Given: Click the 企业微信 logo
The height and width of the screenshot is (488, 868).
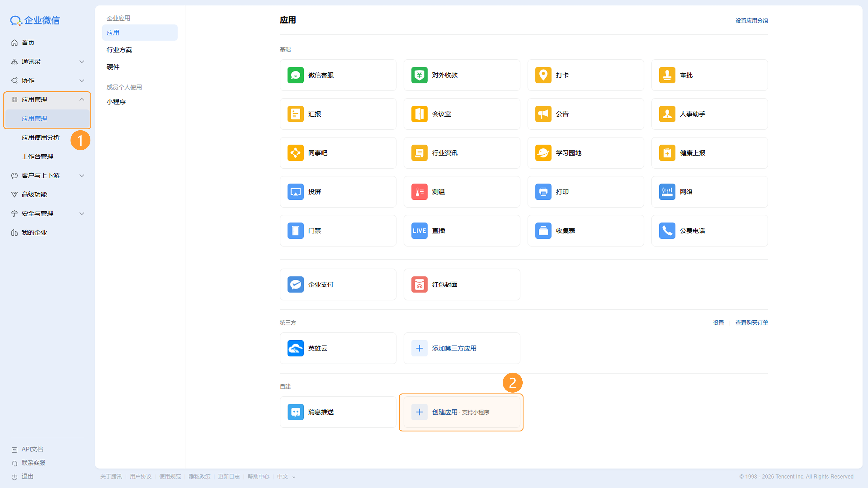Looking at the screenshot, I should tap(35, 21).
